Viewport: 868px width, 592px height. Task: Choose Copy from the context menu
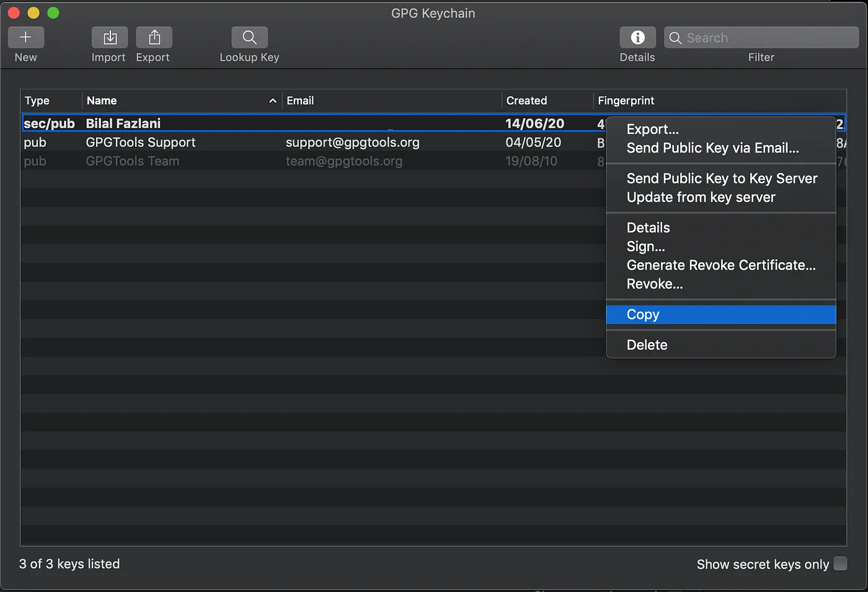pyautogui.click(x=643, y=314)
